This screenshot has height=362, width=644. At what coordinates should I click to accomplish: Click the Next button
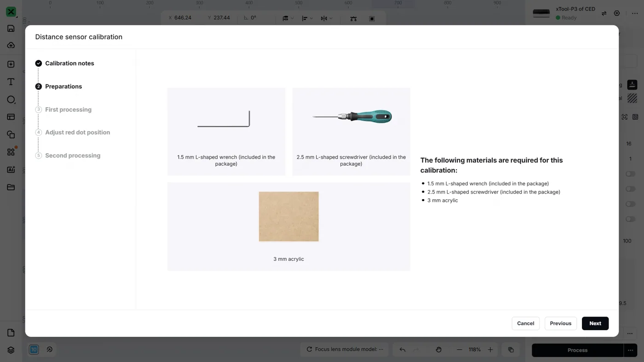coord(595,323)
